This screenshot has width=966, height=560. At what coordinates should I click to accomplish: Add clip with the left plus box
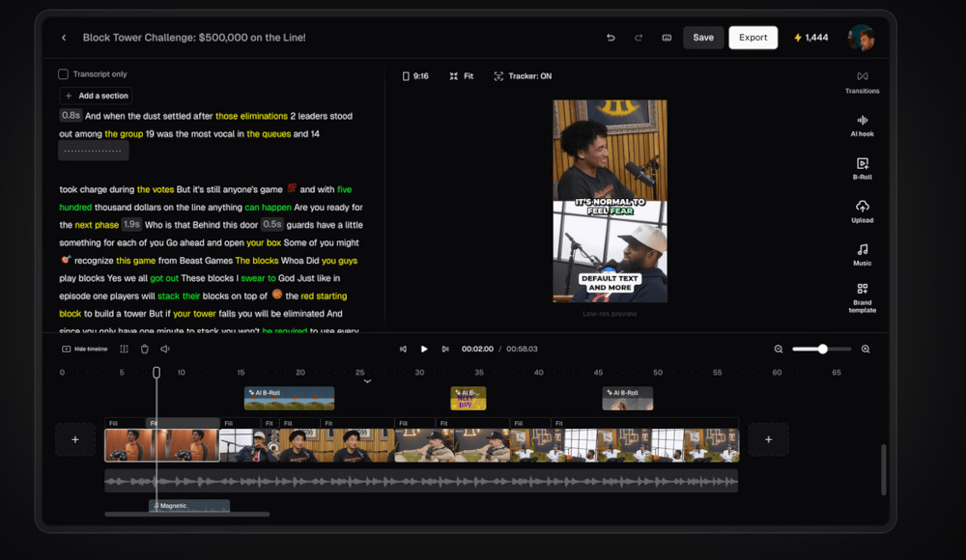(x=75, y=439)
